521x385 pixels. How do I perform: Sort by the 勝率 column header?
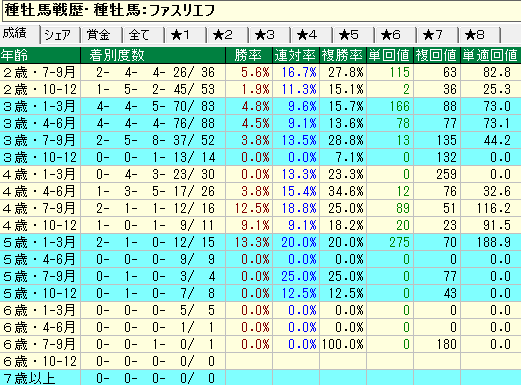click(249, 55)
